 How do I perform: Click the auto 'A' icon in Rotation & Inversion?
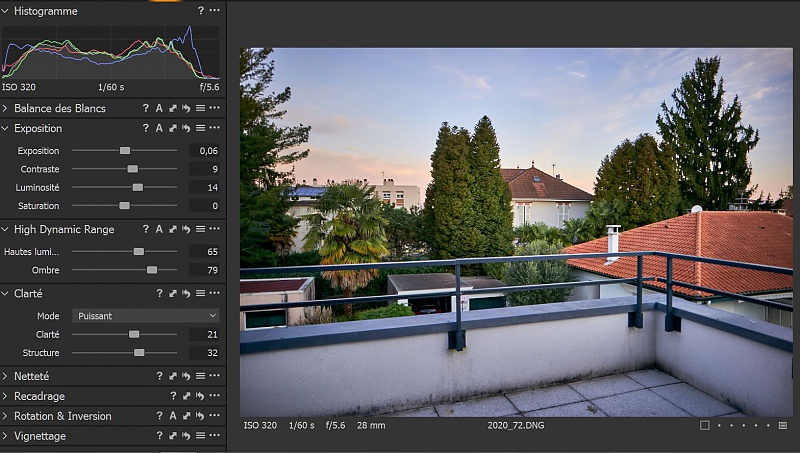159,416
